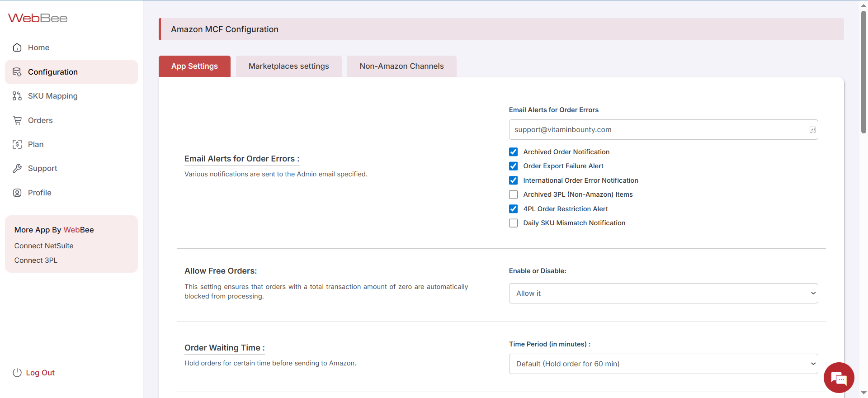Click the Orders shopping cart icon
The height and width of the screenshot is (398, 868).
pos(17,120)
